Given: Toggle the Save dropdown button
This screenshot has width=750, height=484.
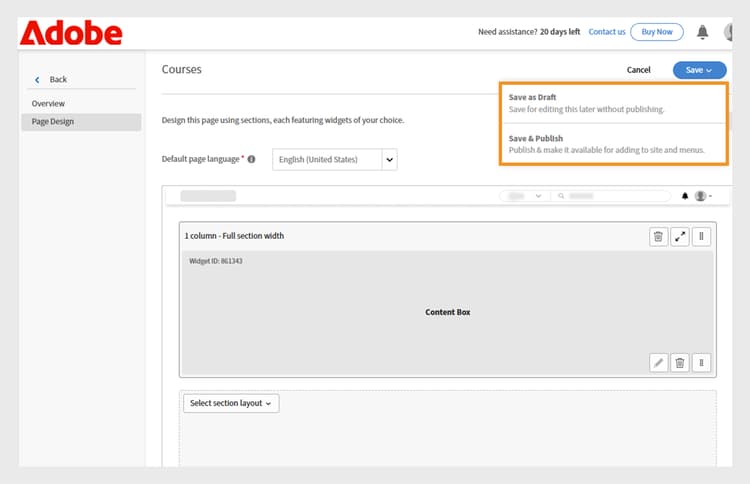Looking at the screenshot, I should click(699, 70).
